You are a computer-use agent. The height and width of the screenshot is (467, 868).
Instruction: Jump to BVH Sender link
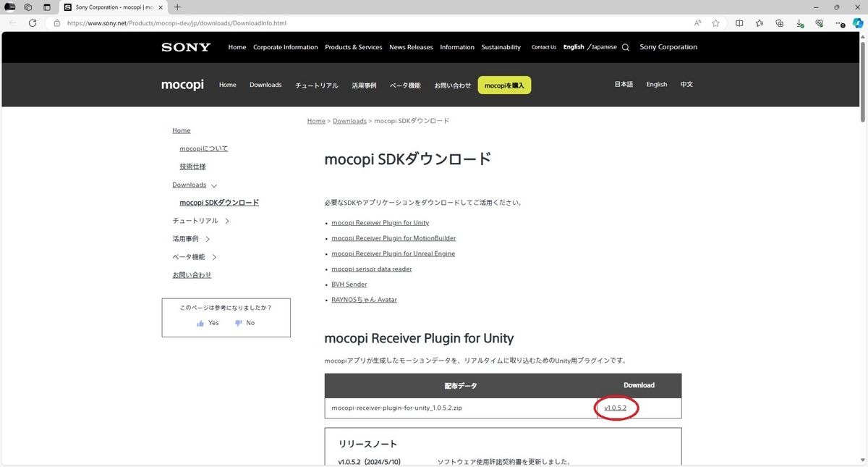[x=349, y=285]
